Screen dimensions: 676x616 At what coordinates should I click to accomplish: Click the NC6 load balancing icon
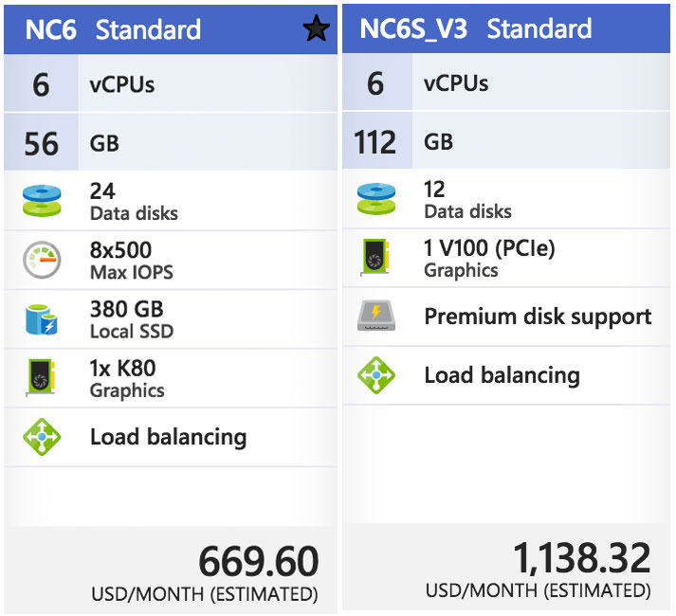[41, 437]
